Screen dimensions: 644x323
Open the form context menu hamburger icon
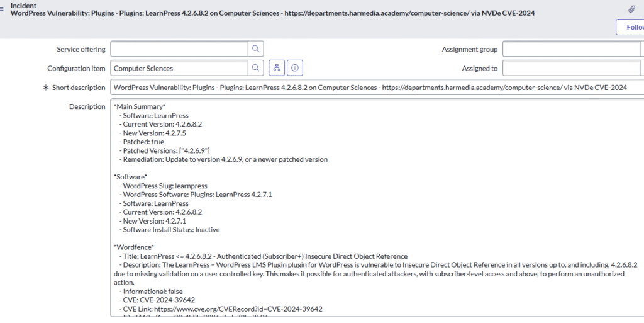4,6
